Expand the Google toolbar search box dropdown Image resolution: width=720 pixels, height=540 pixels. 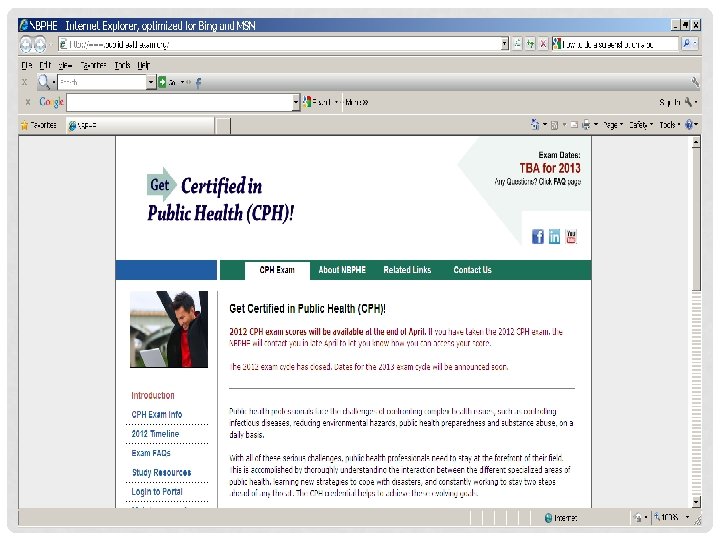pos(296,102)
